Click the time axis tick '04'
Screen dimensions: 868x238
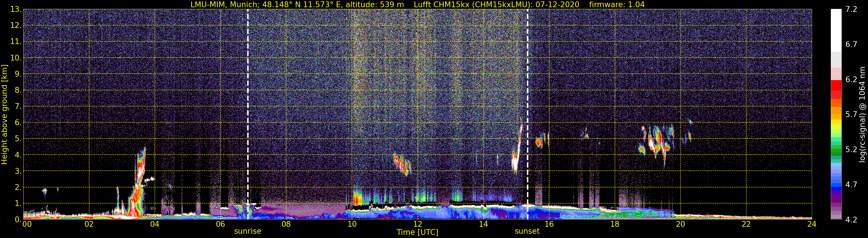[155, 224]
